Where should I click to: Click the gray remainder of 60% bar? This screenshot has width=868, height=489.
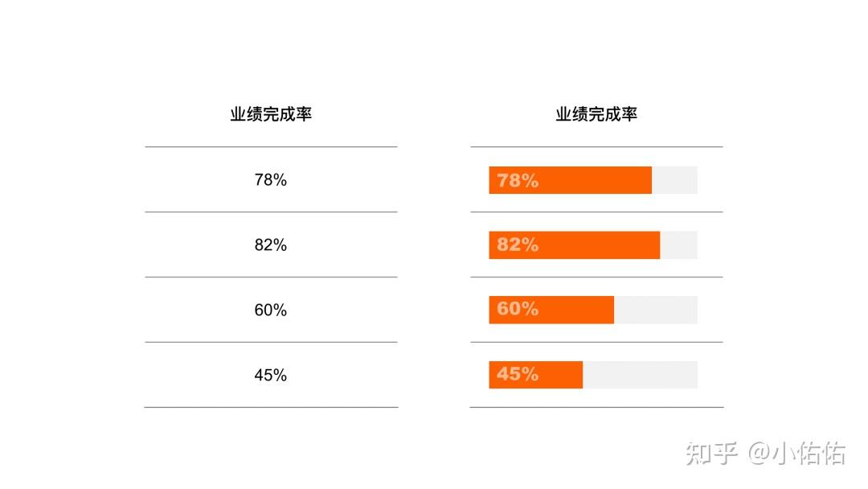656,310
